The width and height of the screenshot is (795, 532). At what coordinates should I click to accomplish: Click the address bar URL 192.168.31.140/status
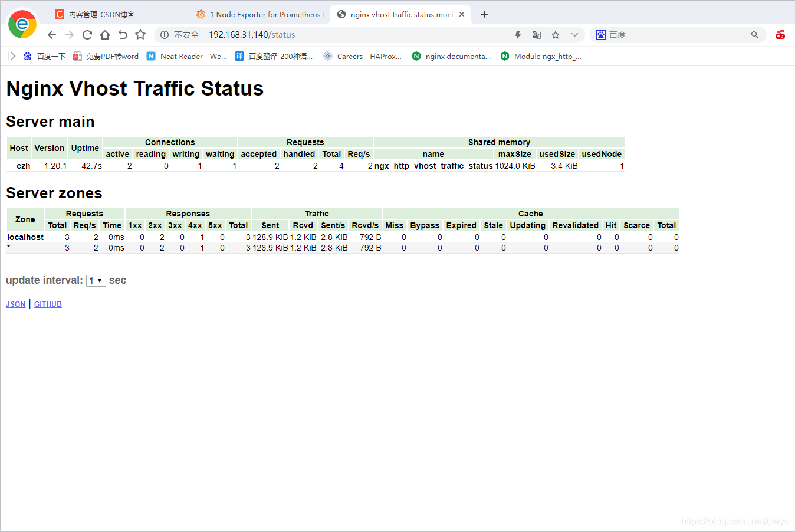click(252, 35)
